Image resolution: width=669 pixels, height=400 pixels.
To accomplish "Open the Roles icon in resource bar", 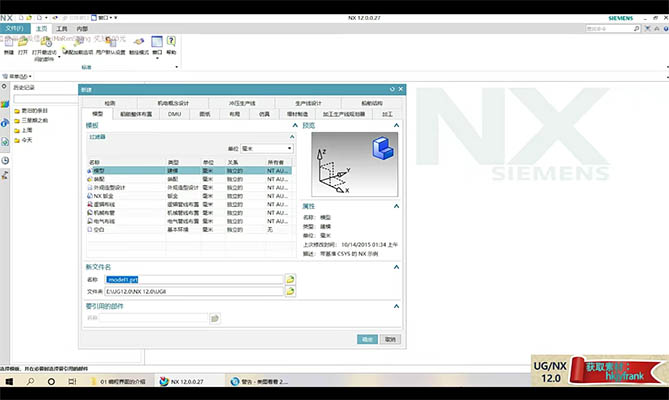I will [5, 175].
